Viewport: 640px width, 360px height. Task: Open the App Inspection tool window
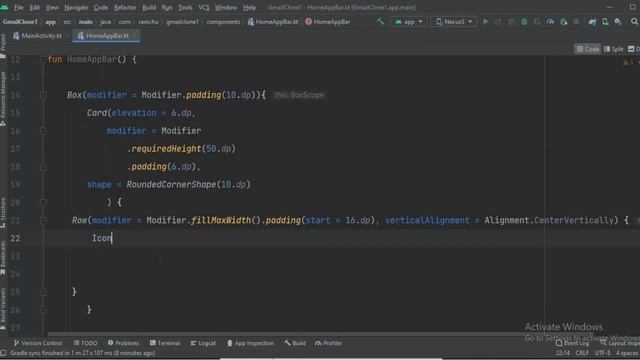coord(250,343)
